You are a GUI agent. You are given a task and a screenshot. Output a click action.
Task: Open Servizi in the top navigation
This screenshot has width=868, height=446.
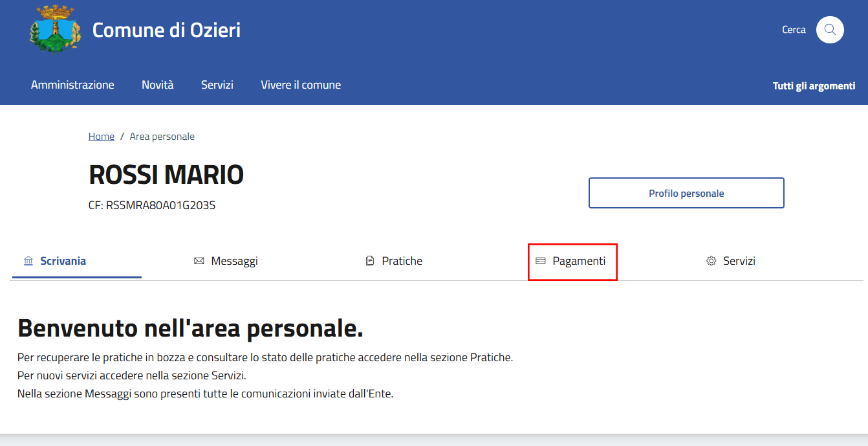(x=217, y=85)
